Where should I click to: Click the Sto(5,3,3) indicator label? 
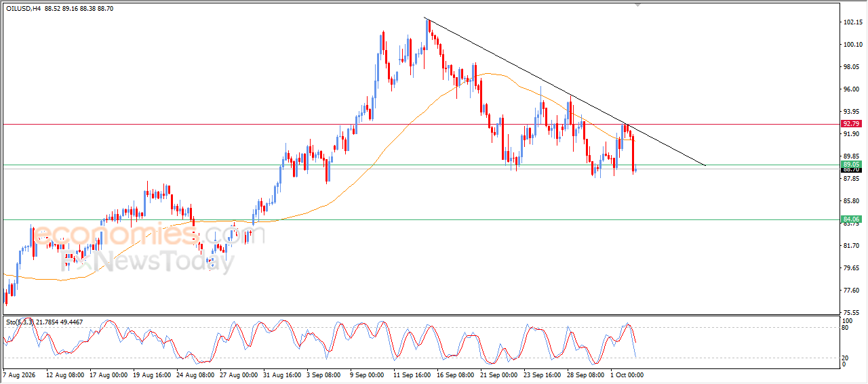coord(20,322)
